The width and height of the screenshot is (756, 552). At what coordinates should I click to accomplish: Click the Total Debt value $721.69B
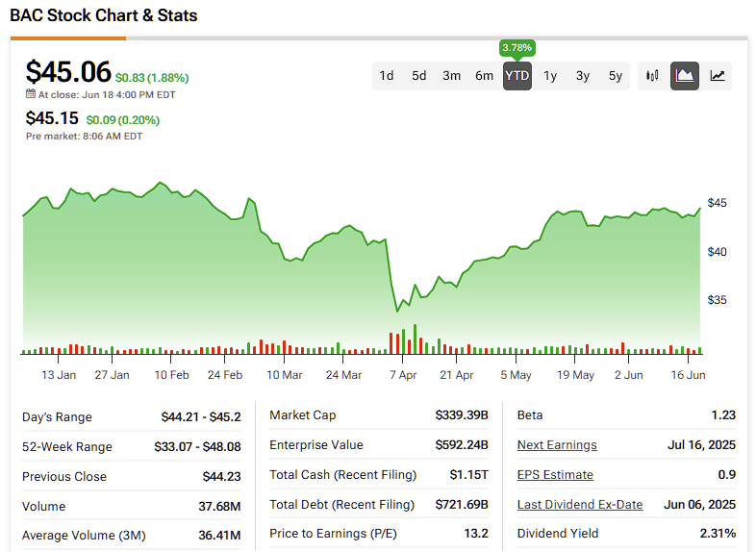[462, 505]
